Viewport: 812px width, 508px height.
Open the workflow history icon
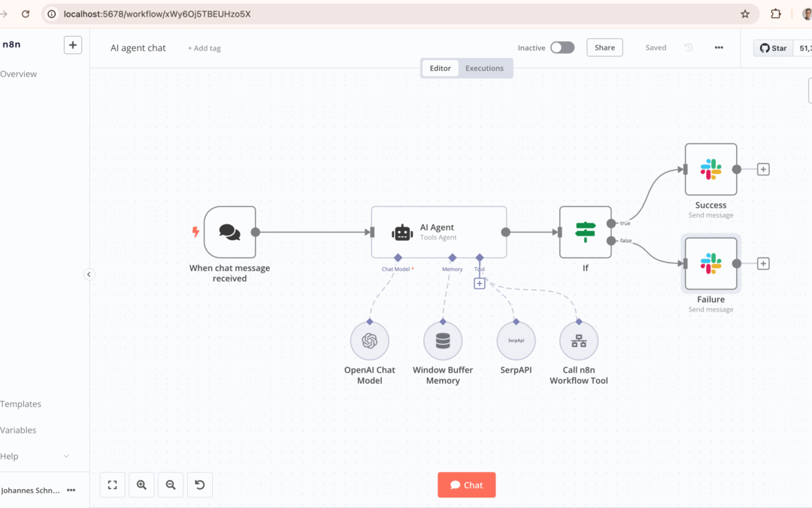pos(688,47)
